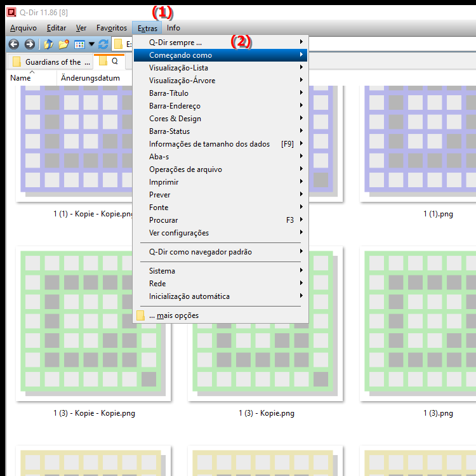Expand the Barra-Endereço submenu
This screenshot has height=476, width=476.
220,106
